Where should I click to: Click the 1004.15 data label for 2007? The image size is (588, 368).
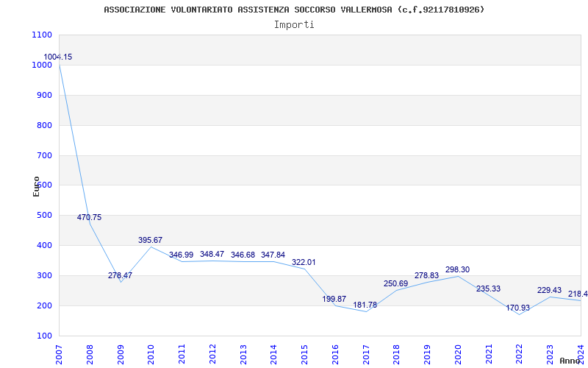[x=57, y=57]
